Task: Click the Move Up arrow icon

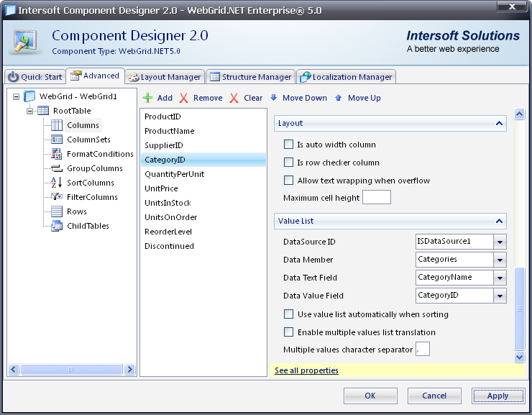Action: [339, 98]
